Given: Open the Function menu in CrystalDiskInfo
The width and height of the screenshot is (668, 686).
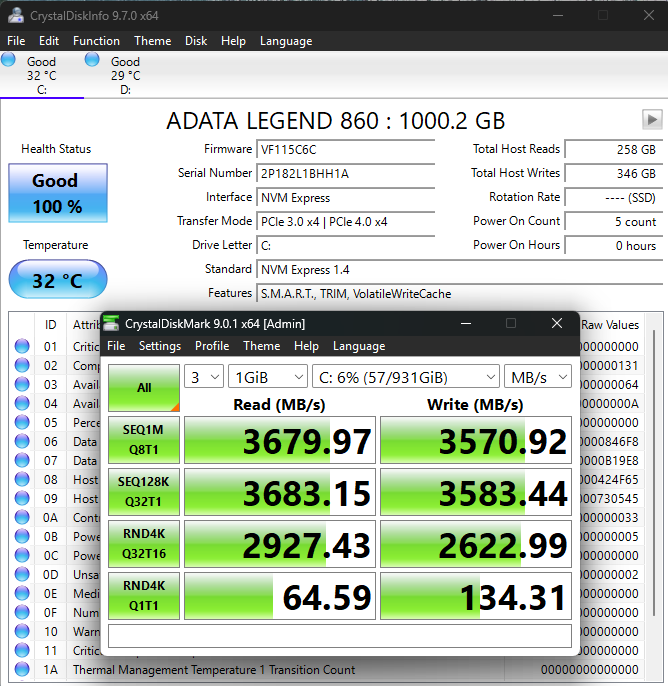Looking at the screenshot, I should click(x=96, y=41).
